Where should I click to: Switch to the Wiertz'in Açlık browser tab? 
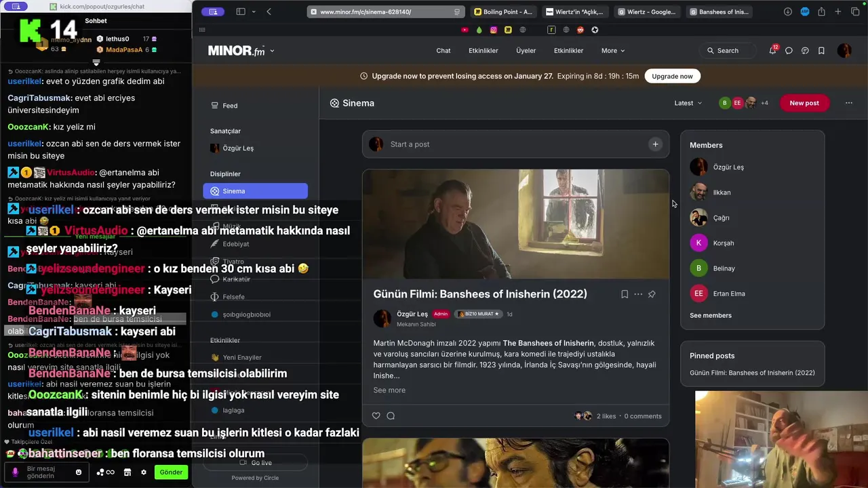[x=575, y=12]
